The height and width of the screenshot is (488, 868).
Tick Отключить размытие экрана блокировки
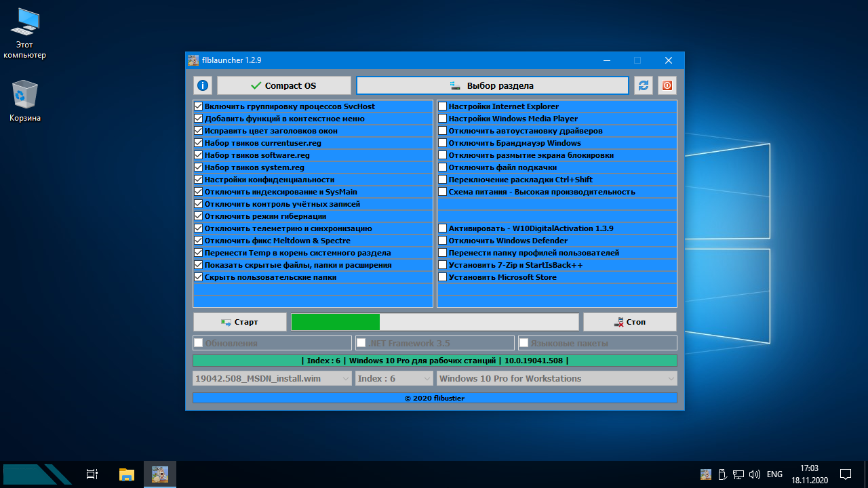[x=443, y=155]
